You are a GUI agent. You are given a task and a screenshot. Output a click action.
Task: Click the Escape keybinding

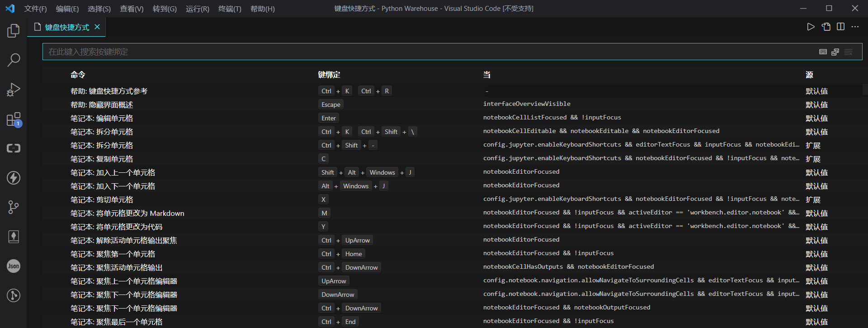pyautogui.click(x=331, y=105)
